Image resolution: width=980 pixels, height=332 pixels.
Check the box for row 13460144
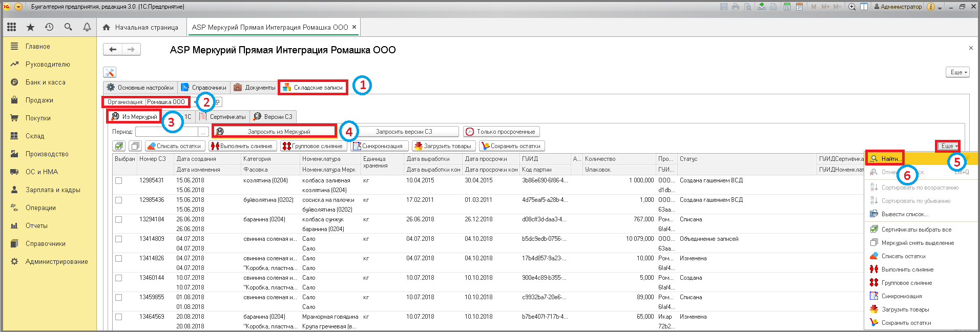click(x=119, y=278)
